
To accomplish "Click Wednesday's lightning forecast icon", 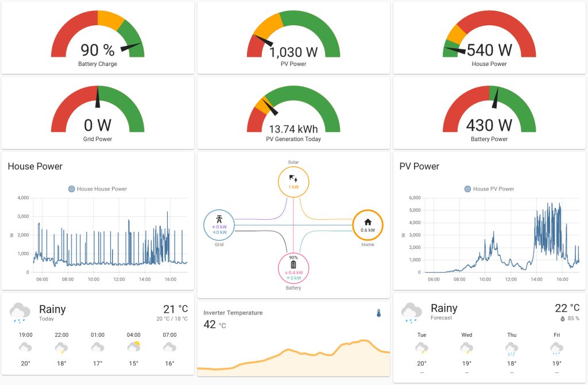I will click(466, 348).
